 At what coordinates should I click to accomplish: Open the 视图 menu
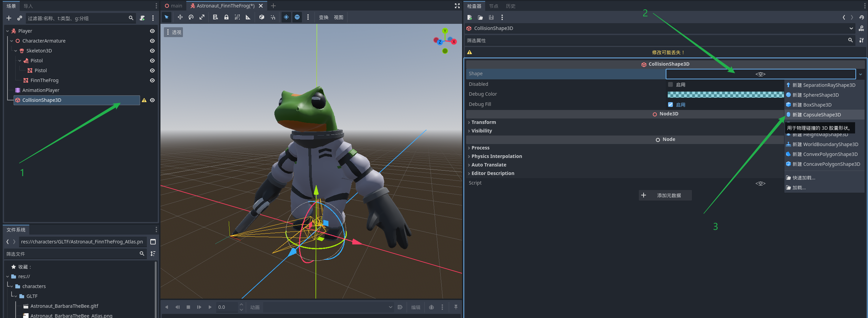[x=338, y=17]
